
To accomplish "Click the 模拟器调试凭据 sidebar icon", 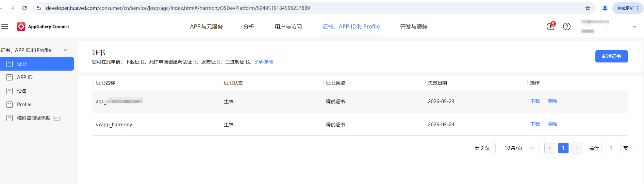I will 10,118.
